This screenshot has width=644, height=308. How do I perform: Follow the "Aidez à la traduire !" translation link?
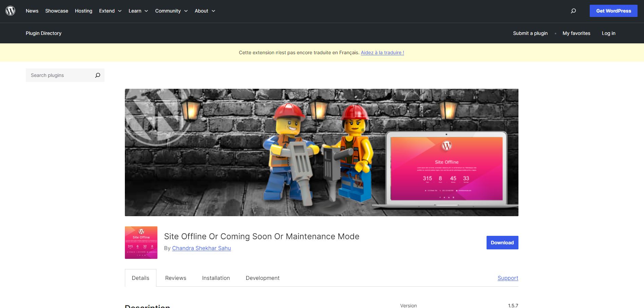(x=382, y=53)
